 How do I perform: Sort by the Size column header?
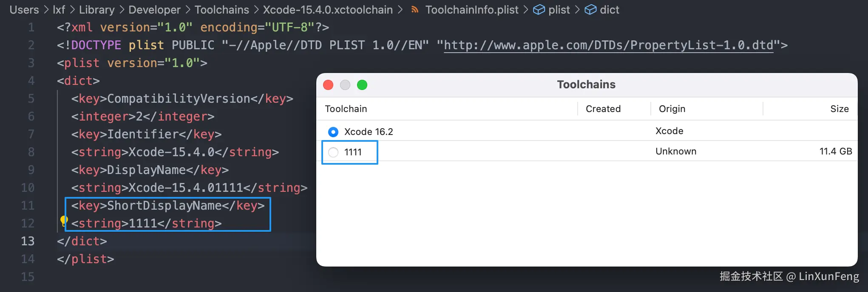839,109
